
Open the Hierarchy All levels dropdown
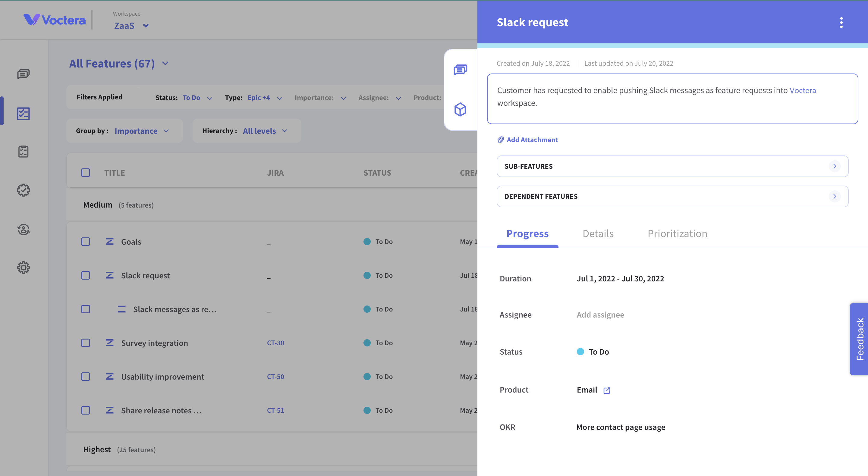click(247, 131)
